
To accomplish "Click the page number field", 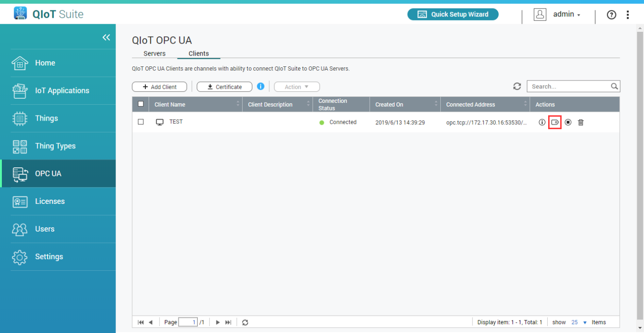I will (x=188, y=322).
